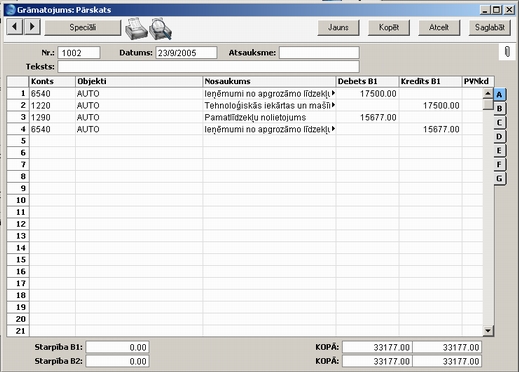Go to next record arrow
Viewport: 519px width, 372px height.
click(x=32, y=26)
